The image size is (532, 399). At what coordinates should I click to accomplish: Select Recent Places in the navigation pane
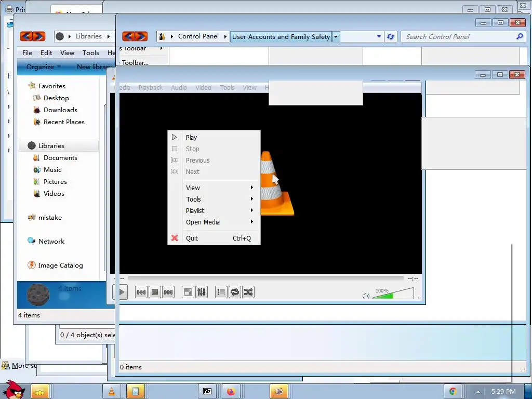pos(64,122)
